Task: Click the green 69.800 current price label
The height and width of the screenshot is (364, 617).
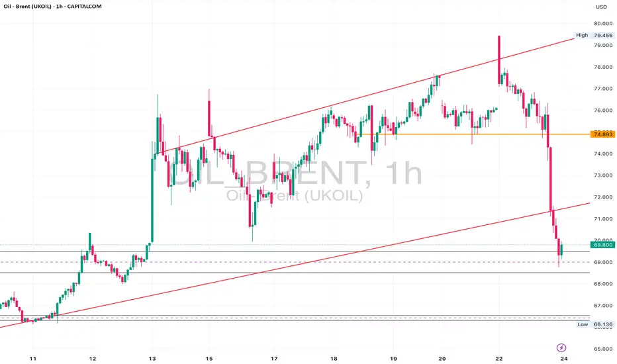Action: (603, 245)
